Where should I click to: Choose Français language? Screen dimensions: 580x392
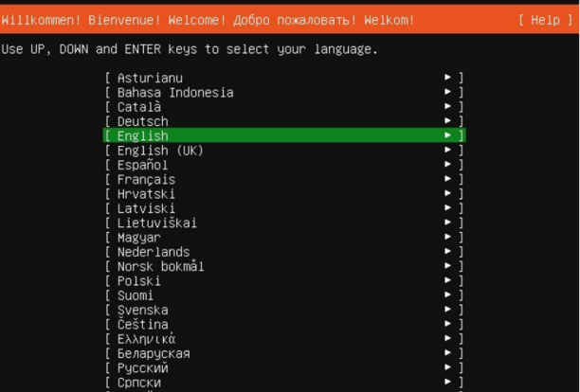[x=283, y=179]
